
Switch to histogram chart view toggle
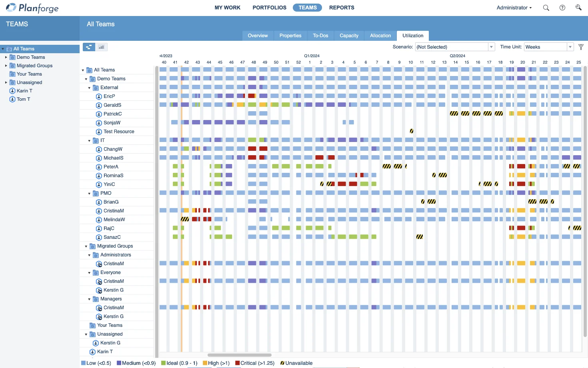[101, 47]
